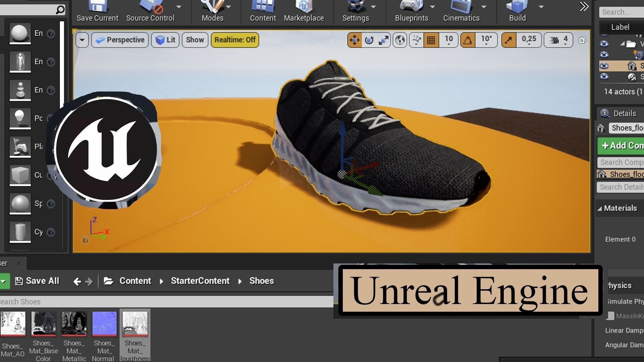Select the sphere-icon Empty Actor entry

[x=20, y=34]
